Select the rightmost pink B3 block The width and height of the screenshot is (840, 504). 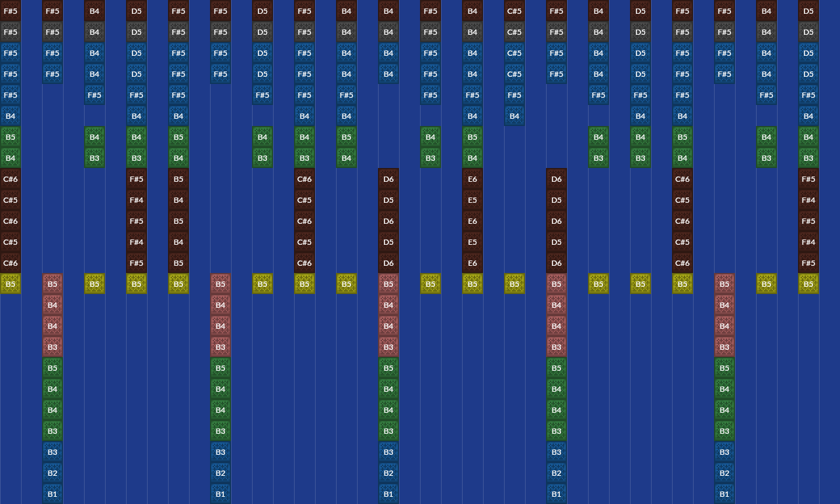click(x=724, y=347)
